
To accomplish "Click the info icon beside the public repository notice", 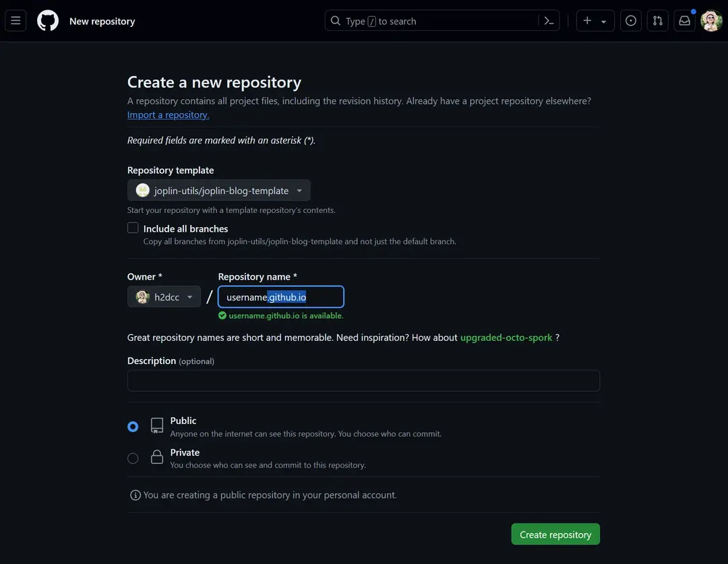I will [135, 495].
